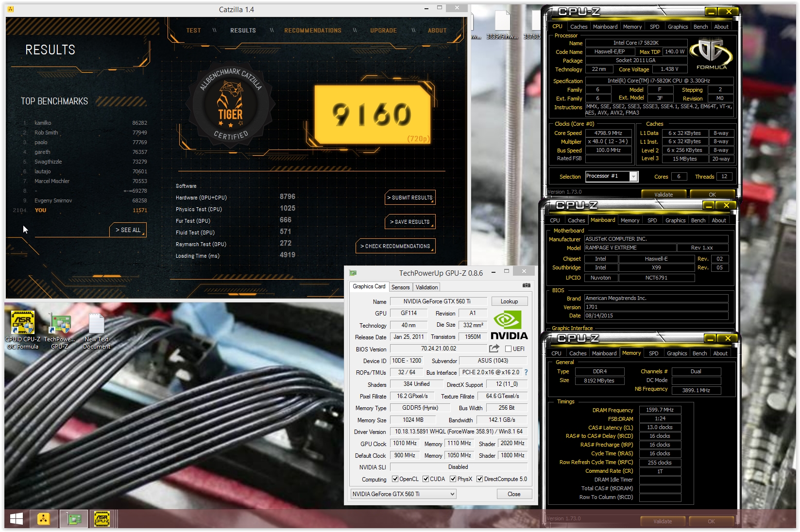Click Catzilla title bar app icon
Image resolution: width=800 pixels, height=532 pixels.
tap(11, 9)
